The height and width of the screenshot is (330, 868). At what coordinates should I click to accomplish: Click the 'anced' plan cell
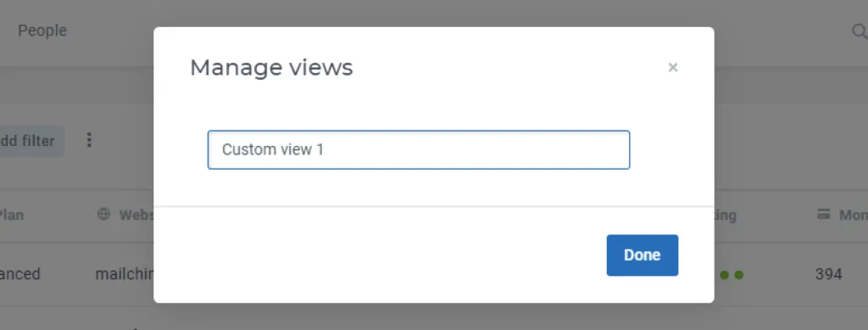[x=20, y=273]
